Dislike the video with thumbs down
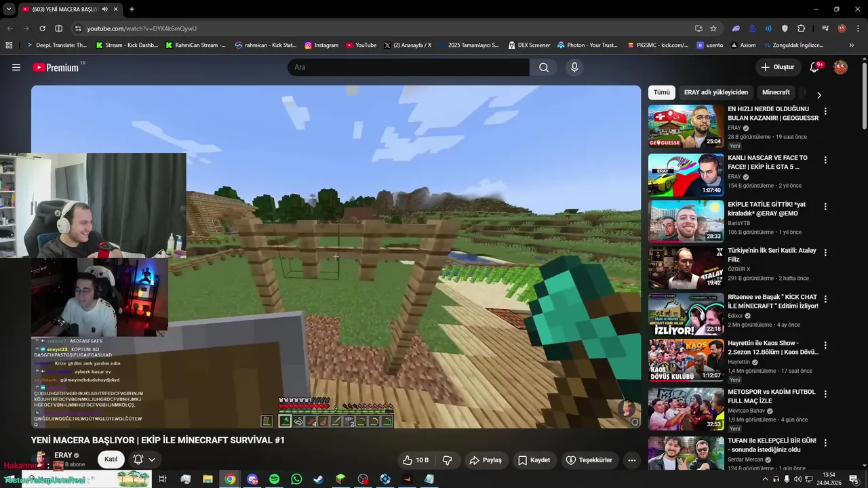This screenshot has height=488, width=868. pyautogui.click(x=448, y=460)
